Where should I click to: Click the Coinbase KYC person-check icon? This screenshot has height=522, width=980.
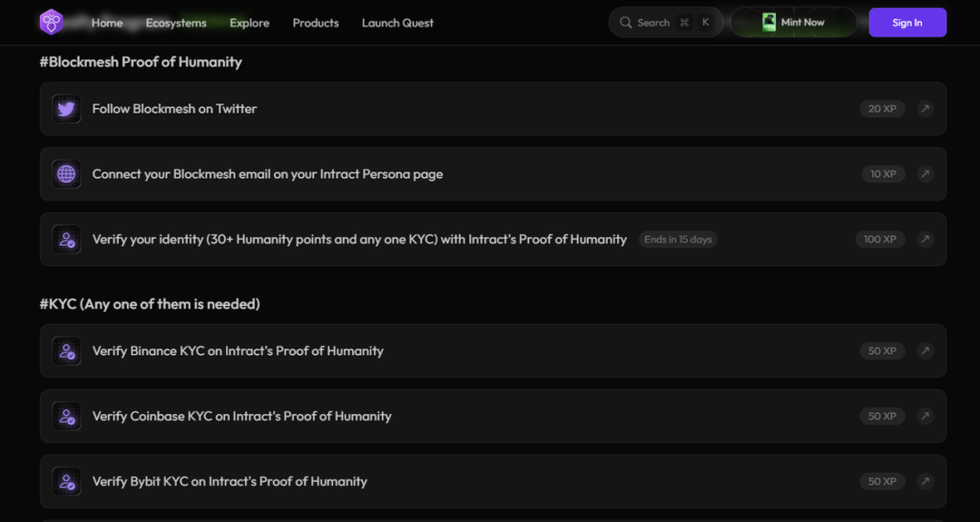coord(66,417)
